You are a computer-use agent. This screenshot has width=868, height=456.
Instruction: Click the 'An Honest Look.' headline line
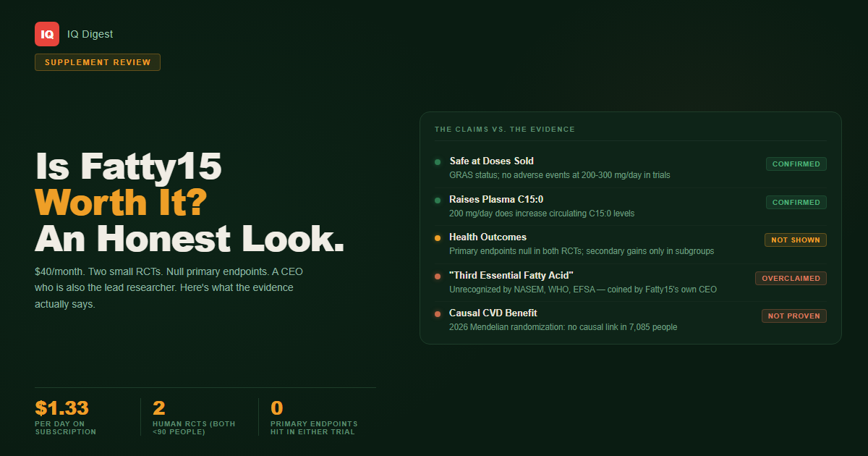point(190,237)
